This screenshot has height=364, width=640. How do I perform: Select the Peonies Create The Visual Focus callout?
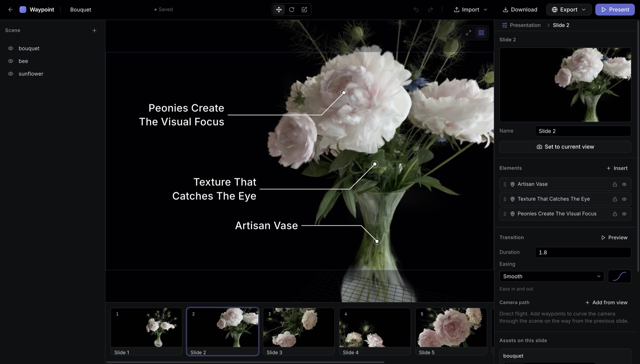coord(182,115)
